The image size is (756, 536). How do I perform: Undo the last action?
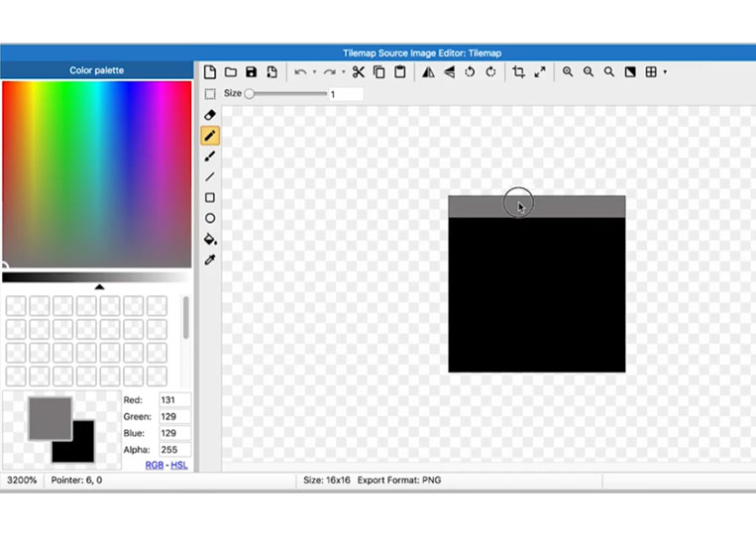(300, 72)
